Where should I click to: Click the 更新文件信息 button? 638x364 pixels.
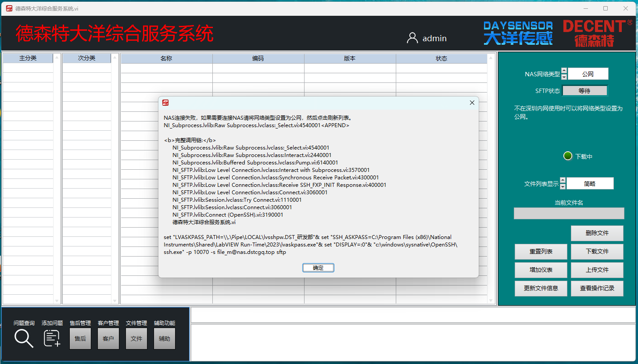point(541,289)
